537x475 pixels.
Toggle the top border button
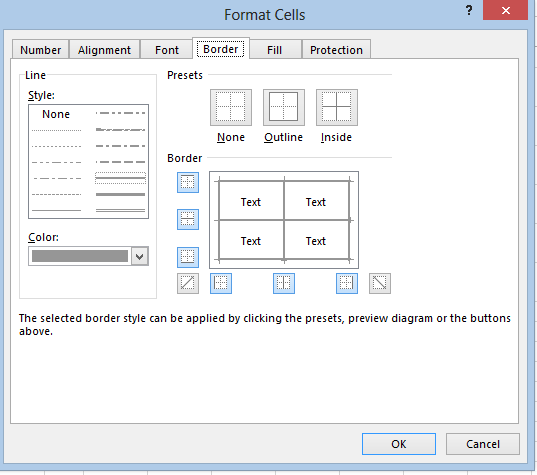188,182
